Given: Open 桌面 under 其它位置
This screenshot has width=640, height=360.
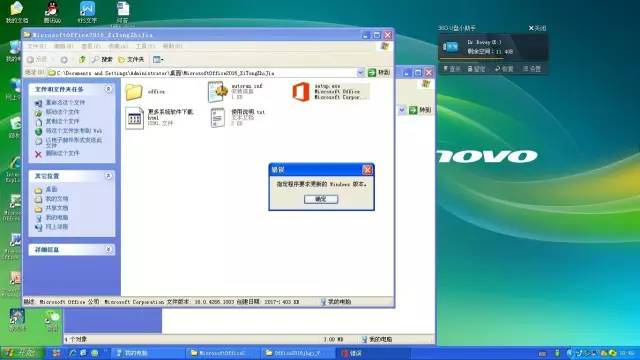Looking at the screenshot, I should click(x=51, y=189).
